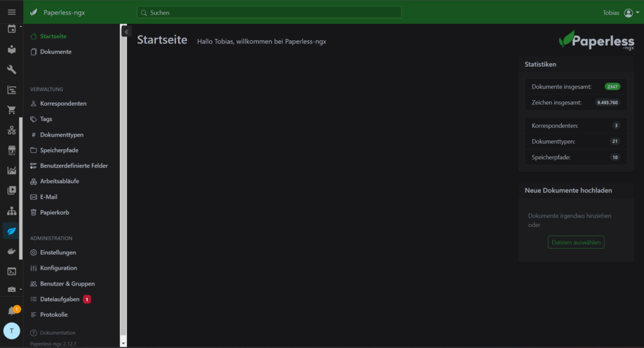Open the Docker whale icon in the sidebar
The image size is (644, 348).
[11, 251]
